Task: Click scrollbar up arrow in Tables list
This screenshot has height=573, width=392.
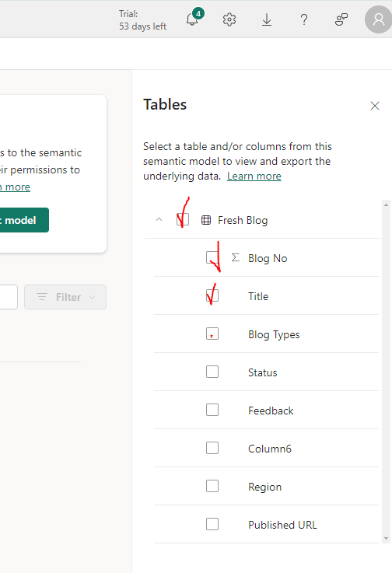Action: click(386, 205)
